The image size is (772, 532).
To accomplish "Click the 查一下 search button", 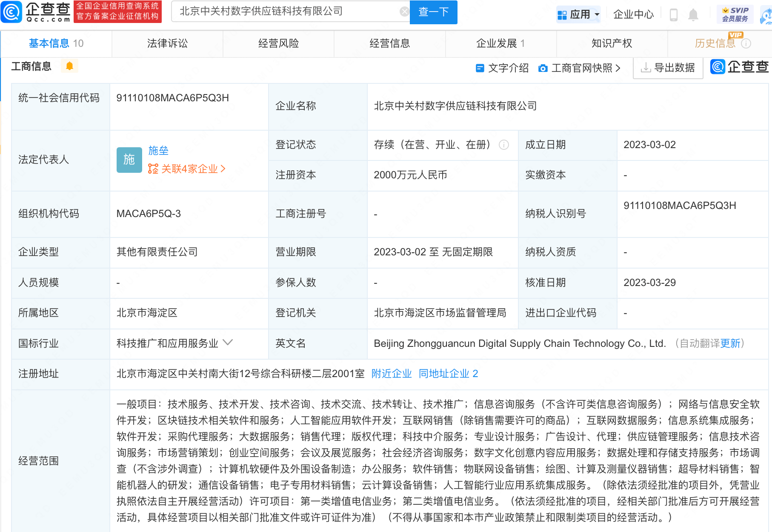I will [433, 12].
